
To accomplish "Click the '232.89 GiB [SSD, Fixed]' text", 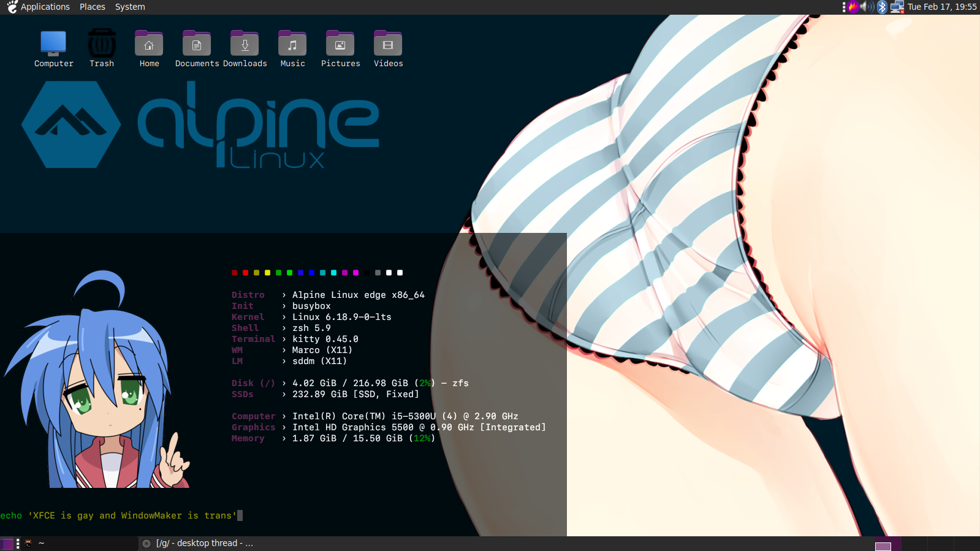I will 355,394.
